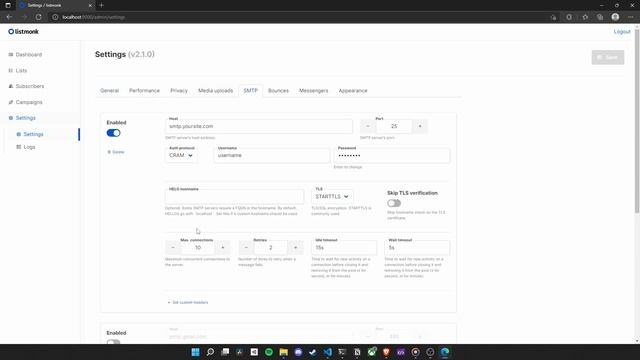Click the Port number field
The image size is (640, 360).
(394, 126)
